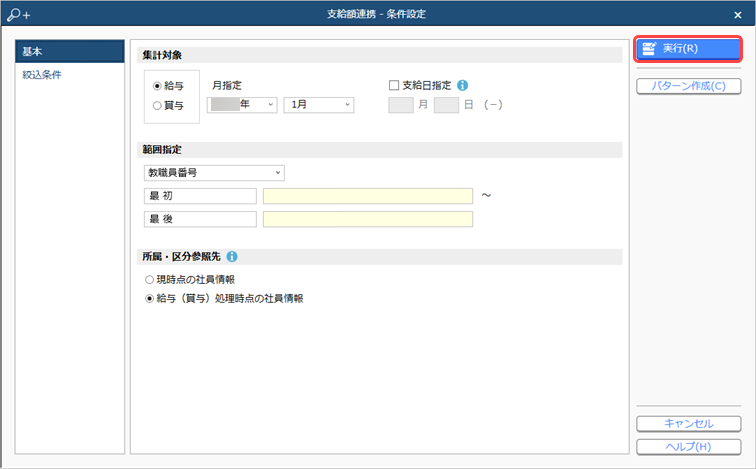The width and height of the screenshot is (756, 469).
Task: Enable the 支給日指定 checkbox
Action: click(x=394, y=85)
